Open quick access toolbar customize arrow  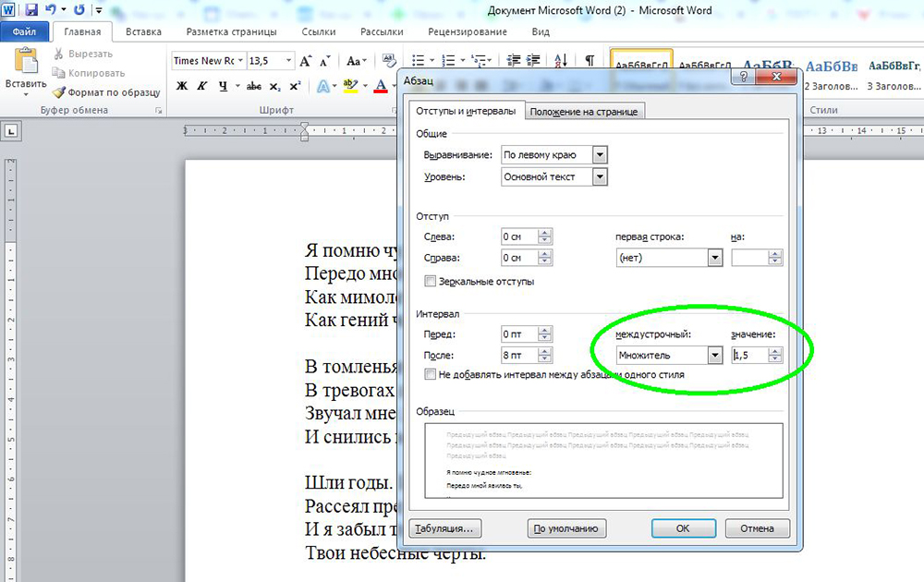point(99,10)
